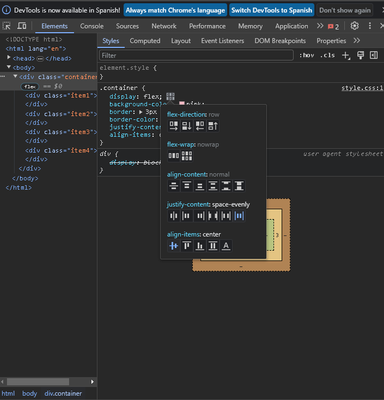Image resolution: width=384 pixels, height=400 pixels.
Task: Open the DevTools three-dot menu
Action: (x=370, y=26)
